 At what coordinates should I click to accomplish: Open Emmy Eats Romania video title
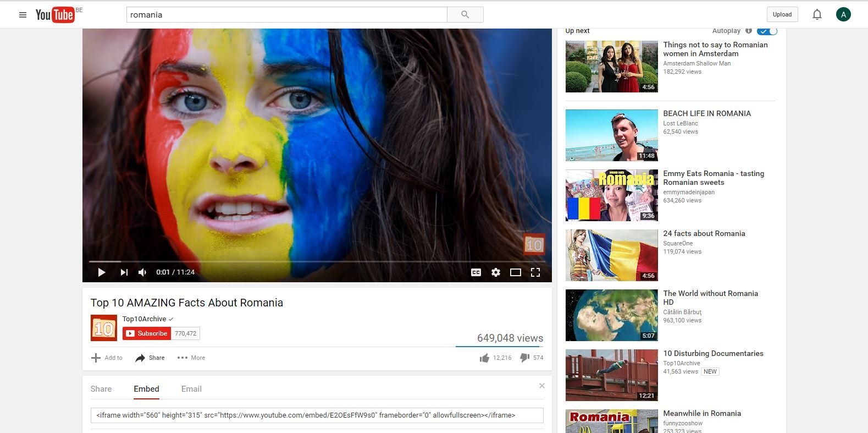pos(714,178)
